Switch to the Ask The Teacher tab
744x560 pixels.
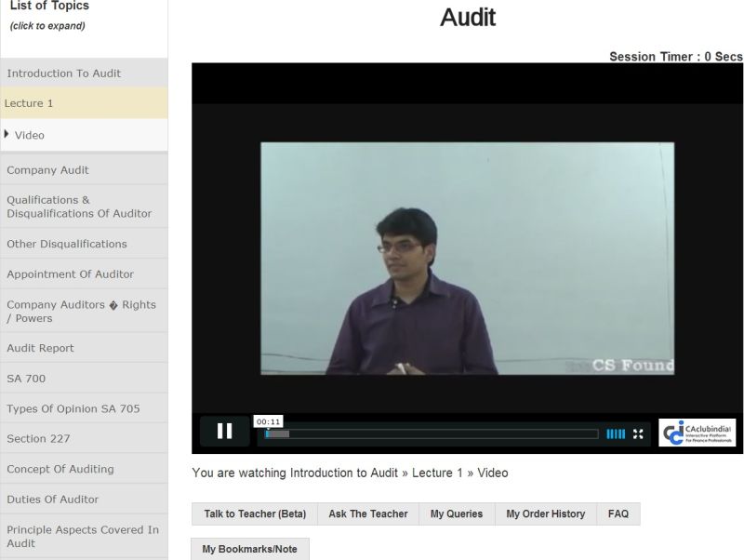(x=367, y=513)
